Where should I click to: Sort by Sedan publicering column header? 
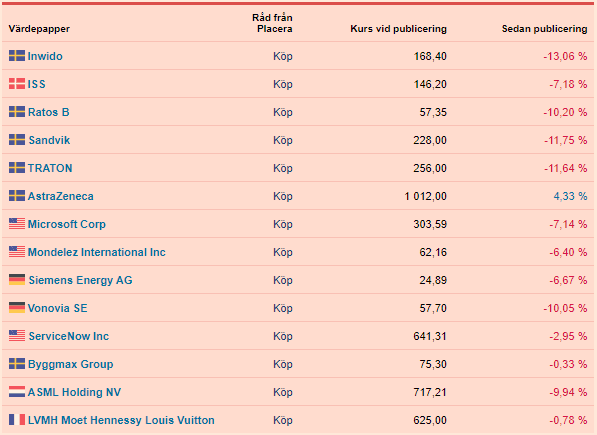point(544,29)
